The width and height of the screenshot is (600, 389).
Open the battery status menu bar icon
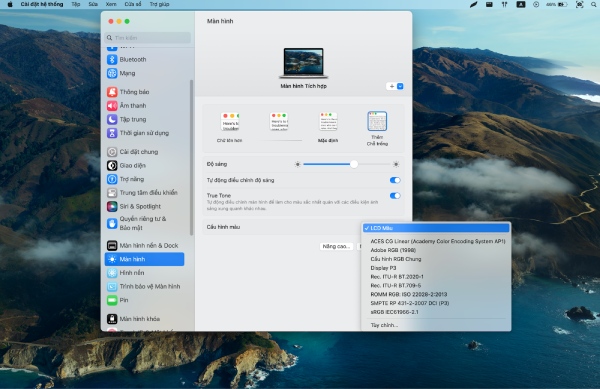coord(557,5)
